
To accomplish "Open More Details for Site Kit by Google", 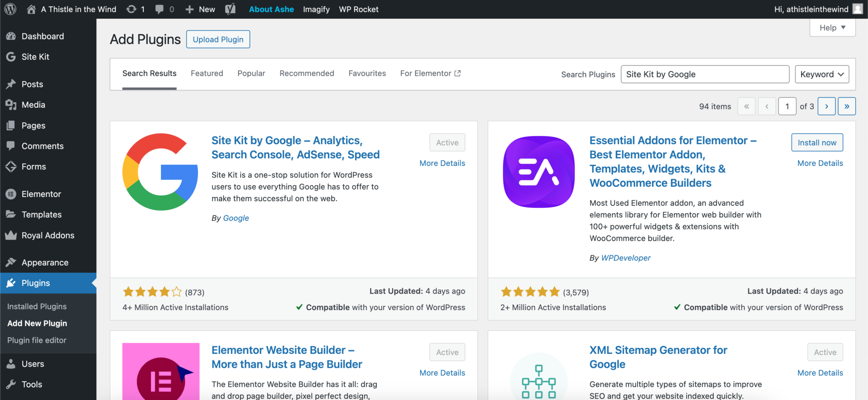I will click(442, 163).
